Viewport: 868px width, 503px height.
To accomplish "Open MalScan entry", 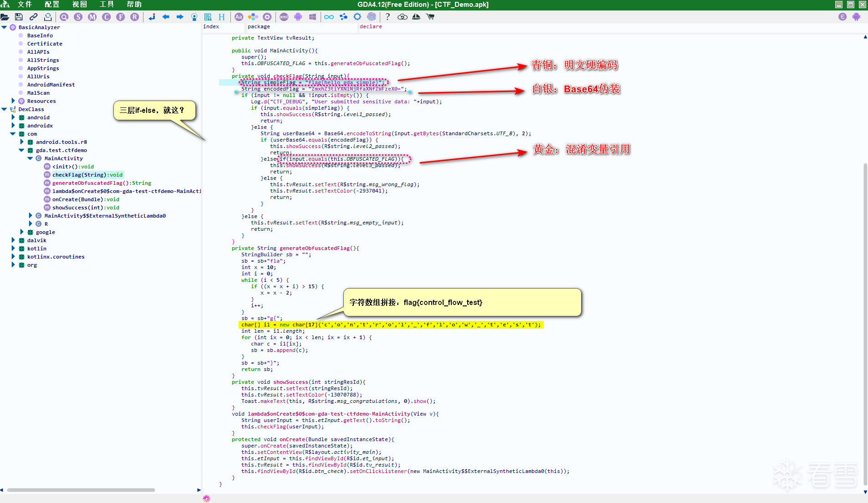I will click(38, 93).
